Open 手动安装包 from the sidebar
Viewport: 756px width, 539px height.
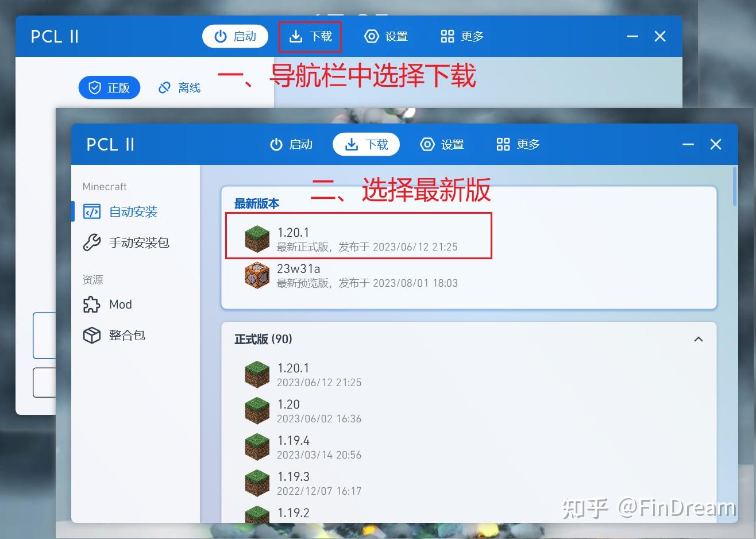[x=139, y=242]
